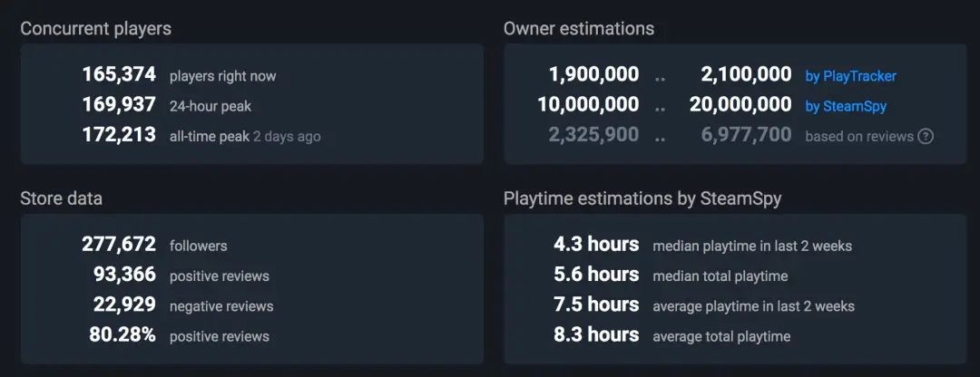
Task: Click the 22,929 negative reviews number
Action: click(124, 305)
